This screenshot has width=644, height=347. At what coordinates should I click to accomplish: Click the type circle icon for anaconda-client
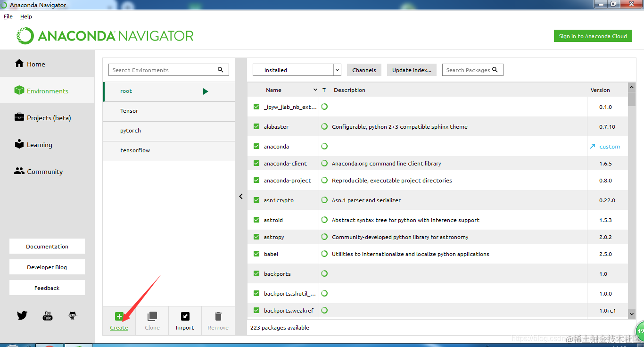[x=324, y=163]
